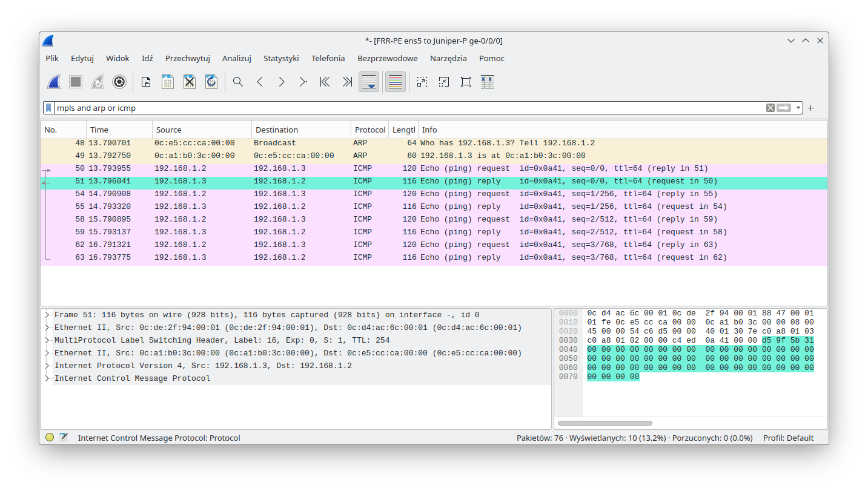Open recent display filters dropdown
The width and height of the screenshot is (868, 491).
[798, 108]
